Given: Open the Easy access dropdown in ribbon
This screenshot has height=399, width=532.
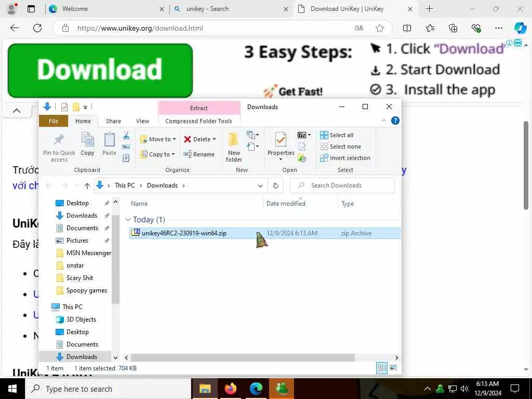Looking at the screenshot, I should click(x=253, y=147).
